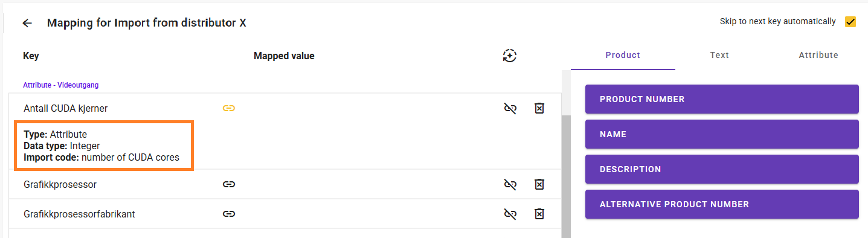Uncheck Skip to next key automatically
868x238 pixels.
[850, 22]
